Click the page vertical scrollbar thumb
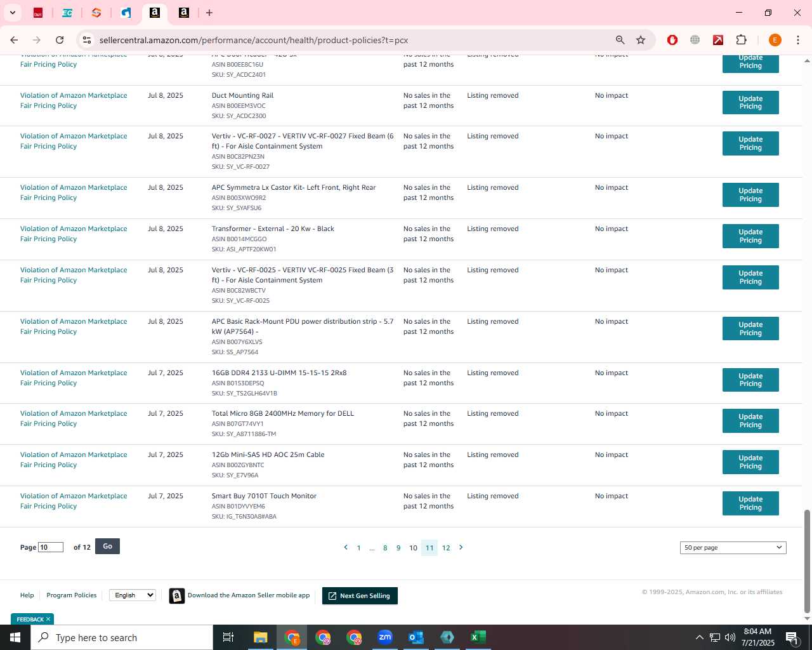Viewport: 812px width, 650px height. (807, 561)
